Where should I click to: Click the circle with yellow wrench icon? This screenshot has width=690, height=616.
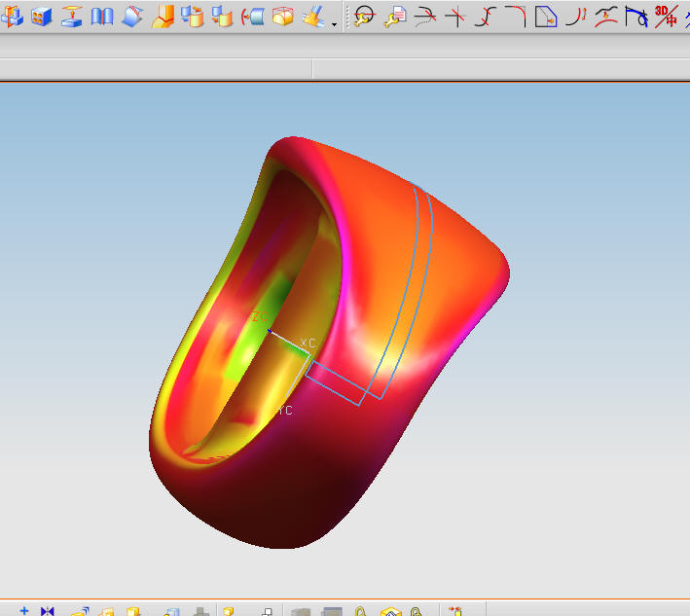click(x=364, y=17)
